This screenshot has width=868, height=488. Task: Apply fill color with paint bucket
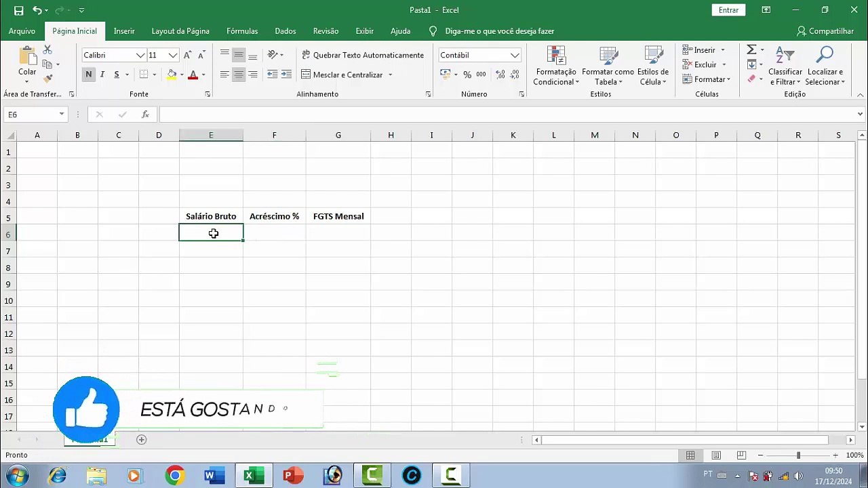172,75
